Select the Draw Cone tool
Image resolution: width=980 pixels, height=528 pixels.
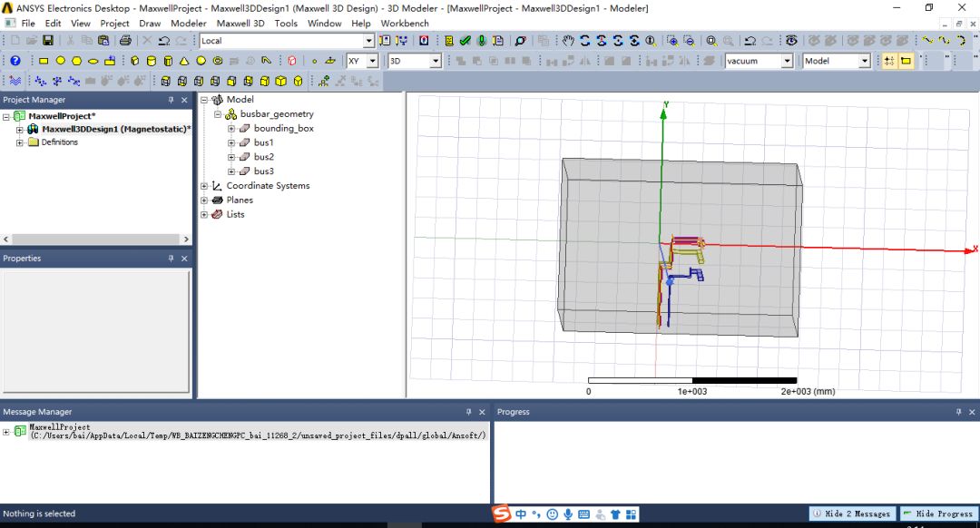point(184,61)
